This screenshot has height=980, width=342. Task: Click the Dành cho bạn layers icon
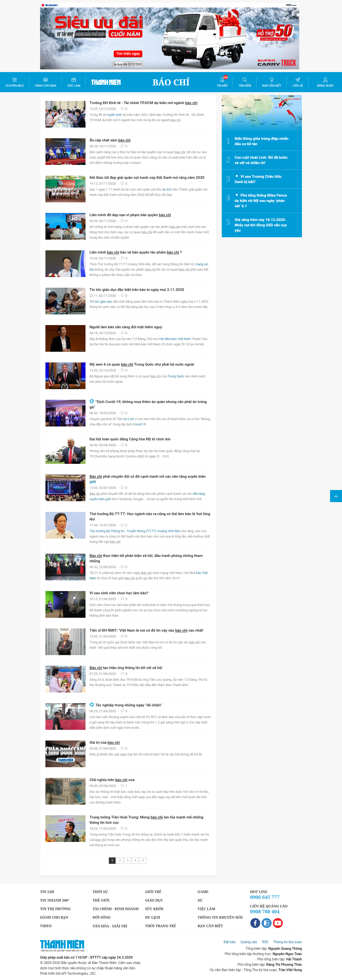click(45, 80)
